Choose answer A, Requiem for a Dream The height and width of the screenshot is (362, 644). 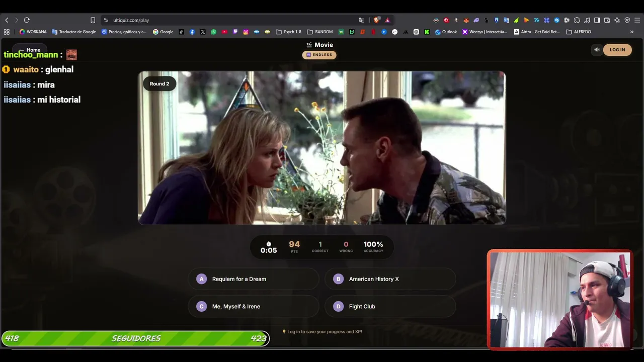click(254, 279)
